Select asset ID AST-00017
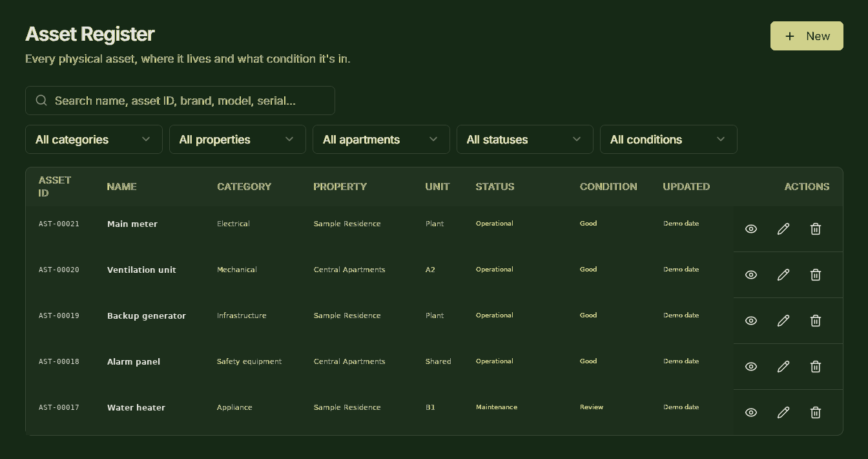The width and height of the screenshot is (868, 459). point(59,407)
